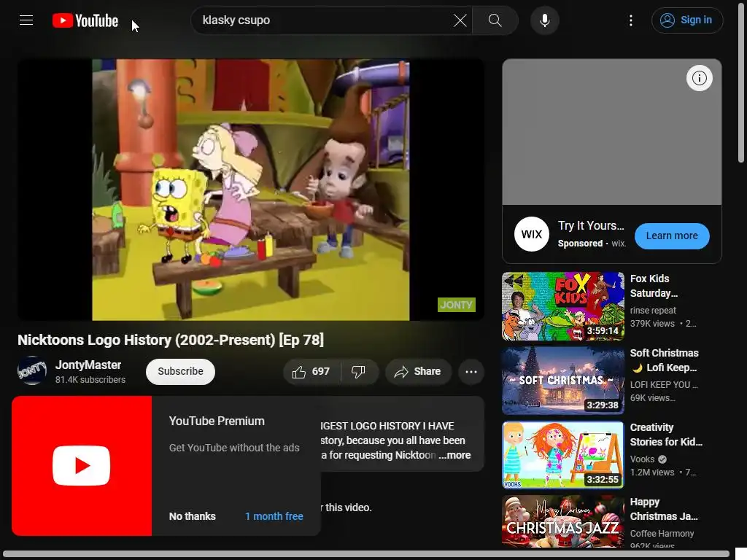This screenshot has height=560, width=747.
Task: Open Creativity Stories for Kid... title
Action: (666, 435)
